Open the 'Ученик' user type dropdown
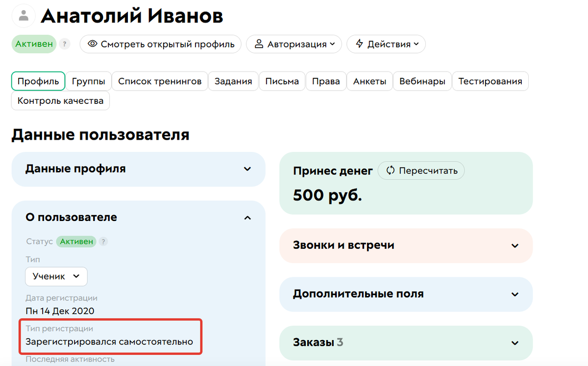588x366 pixels. coord(56,276)
